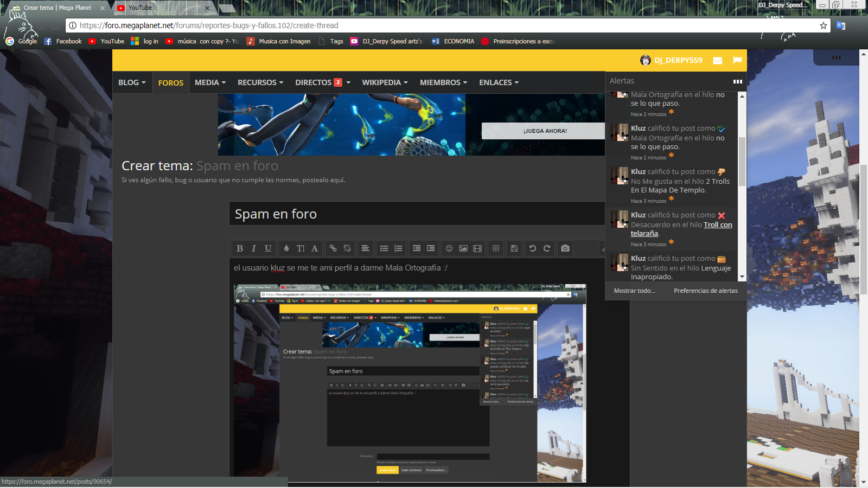Save draft with floppy disk icon
The width and height of the screenshot is (868, 488).
tap(514, 248)
